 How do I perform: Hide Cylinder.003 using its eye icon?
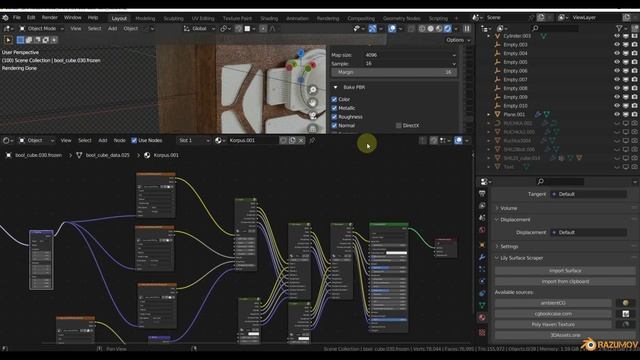tap(617, 36)
